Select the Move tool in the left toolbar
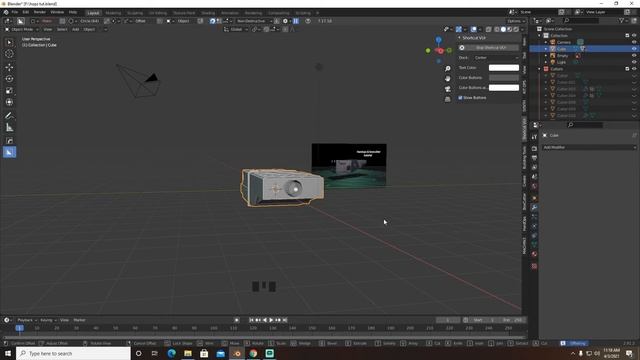The height and width of the screenshot is (360, 640). coord(9,67)
